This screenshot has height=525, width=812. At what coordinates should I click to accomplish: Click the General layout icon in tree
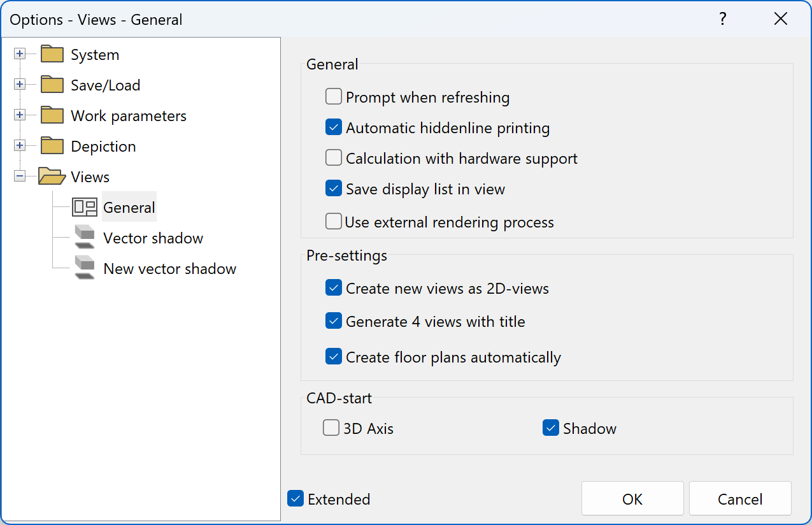coord(85,208)
